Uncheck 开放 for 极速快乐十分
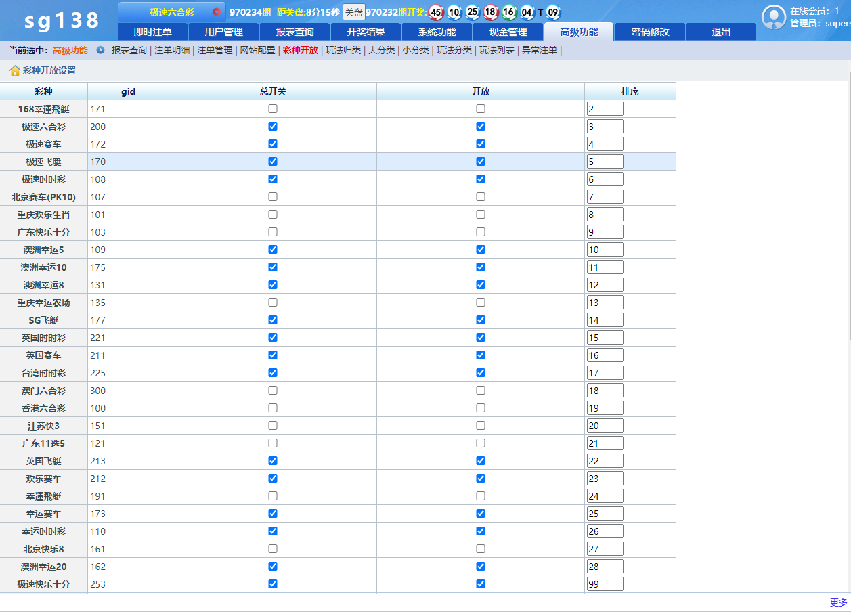851x616 pixels. (481, 584)
